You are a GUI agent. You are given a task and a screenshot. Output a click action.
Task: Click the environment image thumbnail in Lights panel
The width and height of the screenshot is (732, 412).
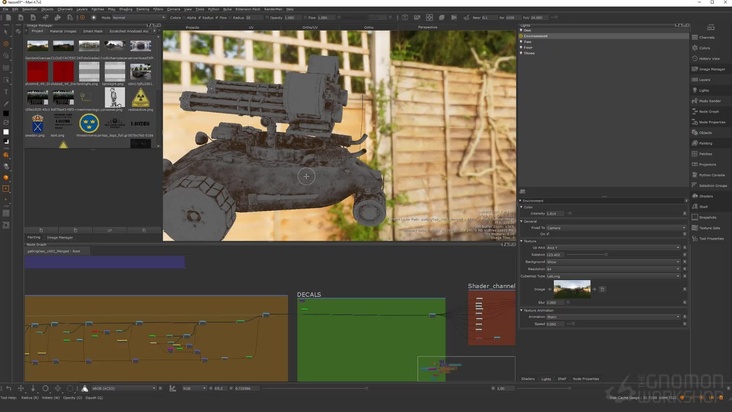pos(572,289)
